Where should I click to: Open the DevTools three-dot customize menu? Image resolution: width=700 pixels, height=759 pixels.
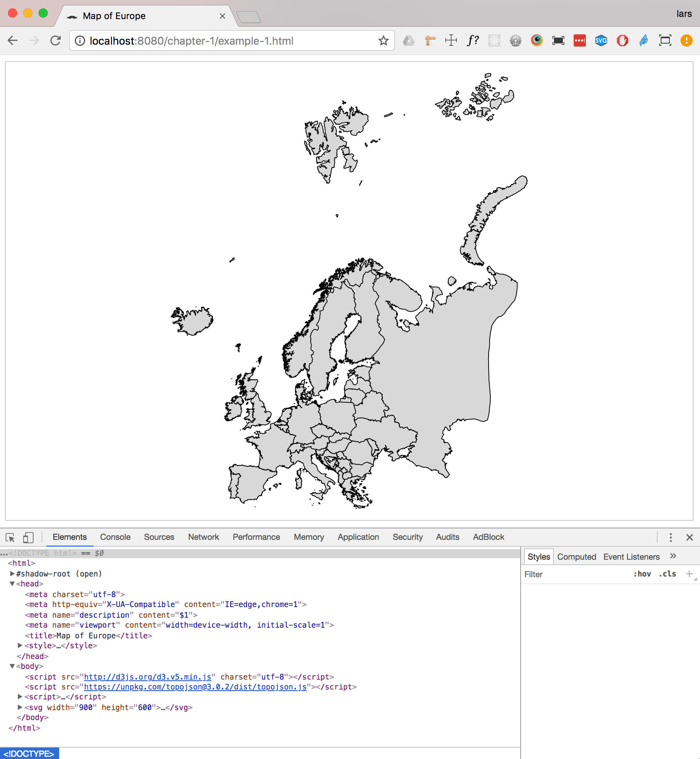(670, 537)
